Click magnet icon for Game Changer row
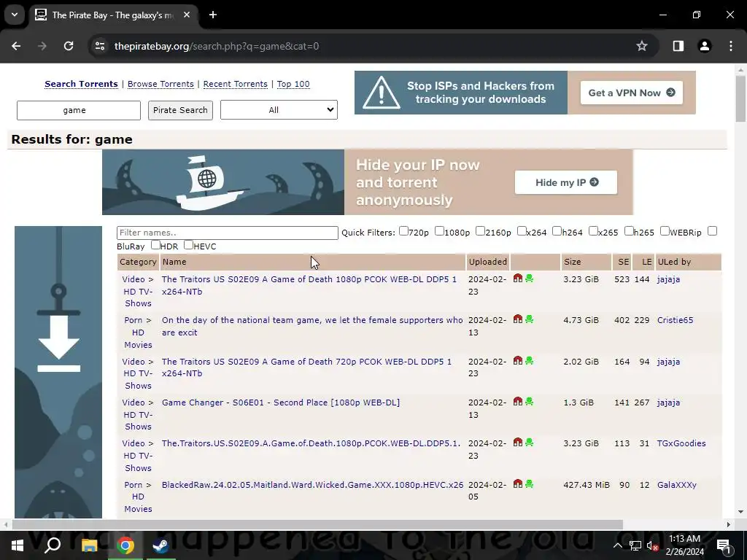Image resolution: width=747 pixels, height=560 pixels. (518, 402)
